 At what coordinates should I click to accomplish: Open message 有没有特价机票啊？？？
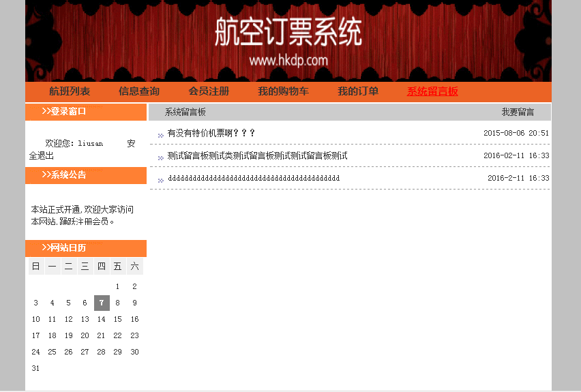coord(211,133)
